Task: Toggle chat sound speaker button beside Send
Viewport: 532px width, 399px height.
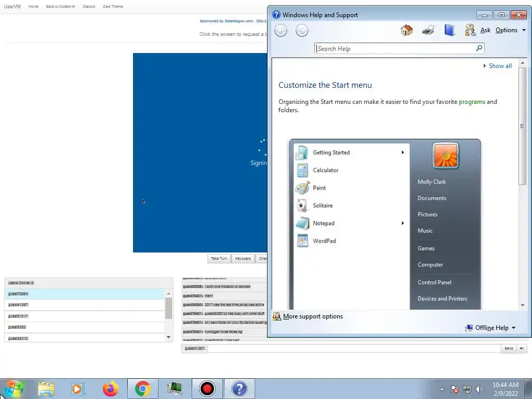Action: (522, 349)
